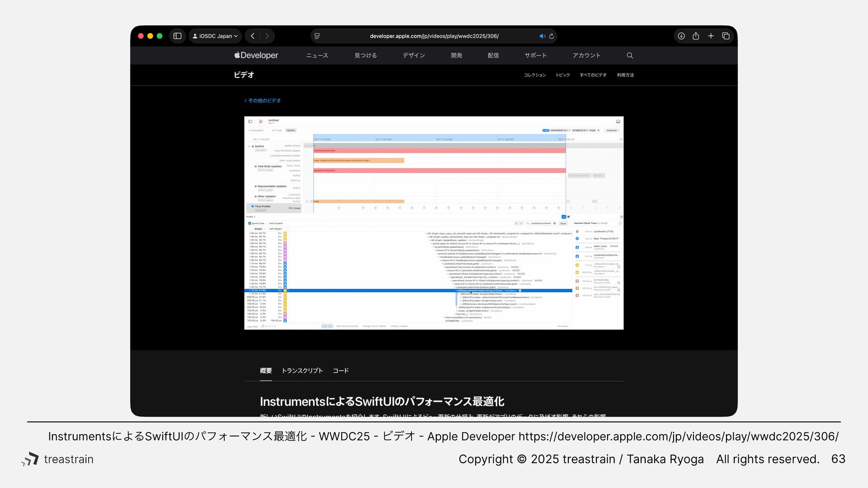Go forward with Safari's forward arrow
Image resolution: width=868 pixels, height=488 pixels.
[x=267, y=36]
